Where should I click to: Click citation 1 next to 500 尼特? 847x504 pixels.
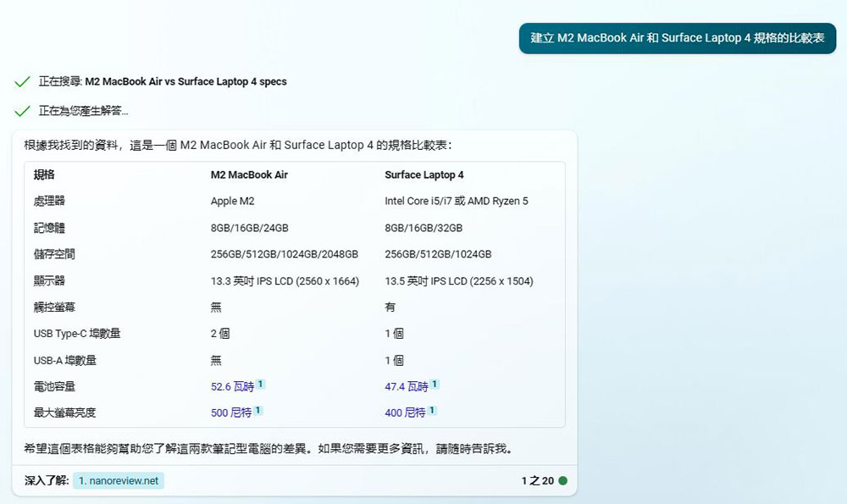pyautogui.click(x=258, y=411)
